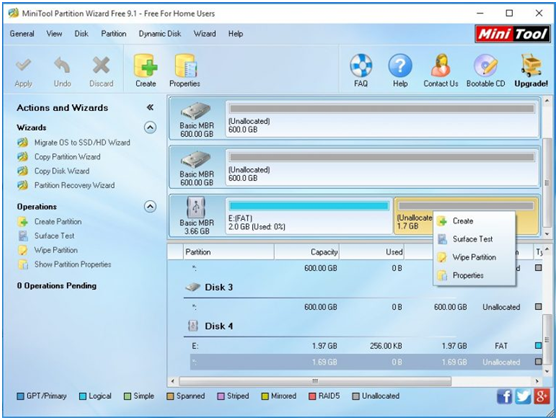
Task: Click the disk map down scroll arrow
Action: point(547,234)
